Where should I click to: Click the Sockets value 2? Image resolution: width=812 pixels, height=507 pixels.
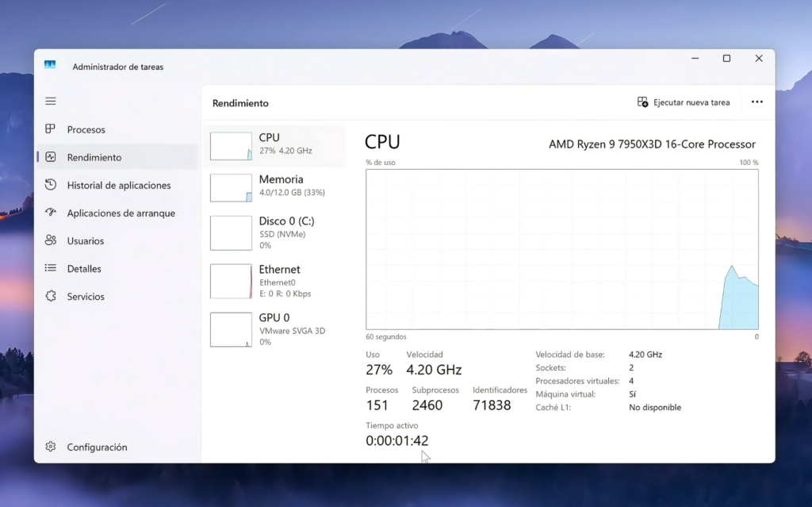pos(631,367)
